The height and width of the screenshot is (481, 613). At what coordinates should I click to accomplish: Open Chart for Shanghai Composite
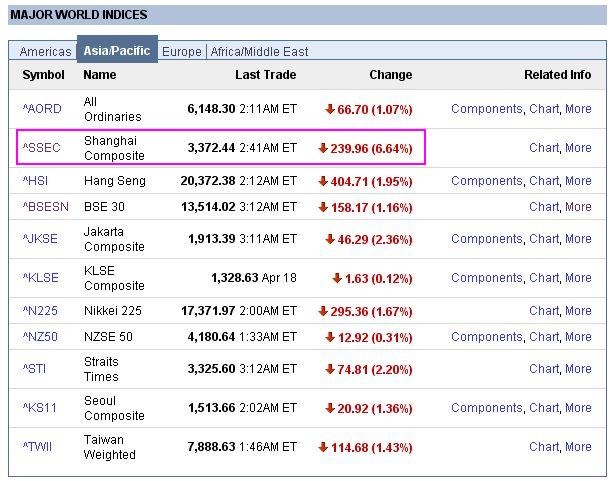point(544,148)
